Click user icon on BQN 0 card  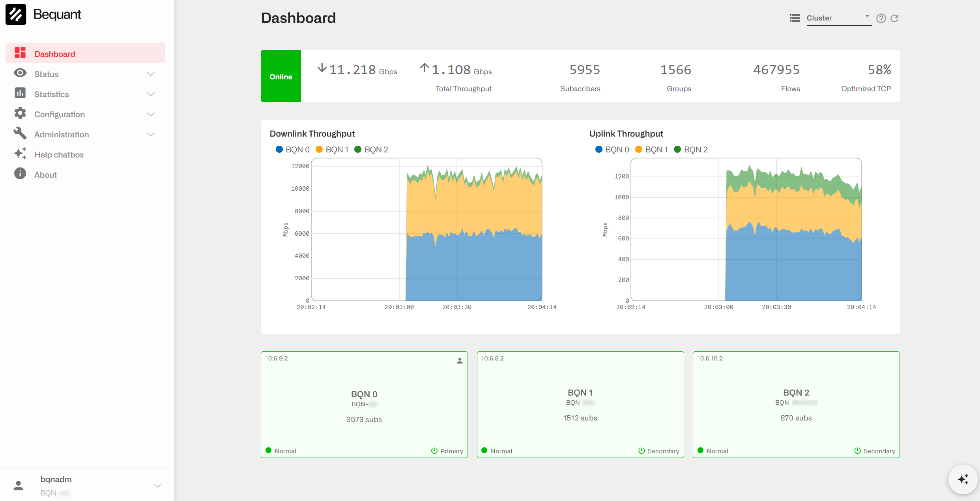click(460, 360)
